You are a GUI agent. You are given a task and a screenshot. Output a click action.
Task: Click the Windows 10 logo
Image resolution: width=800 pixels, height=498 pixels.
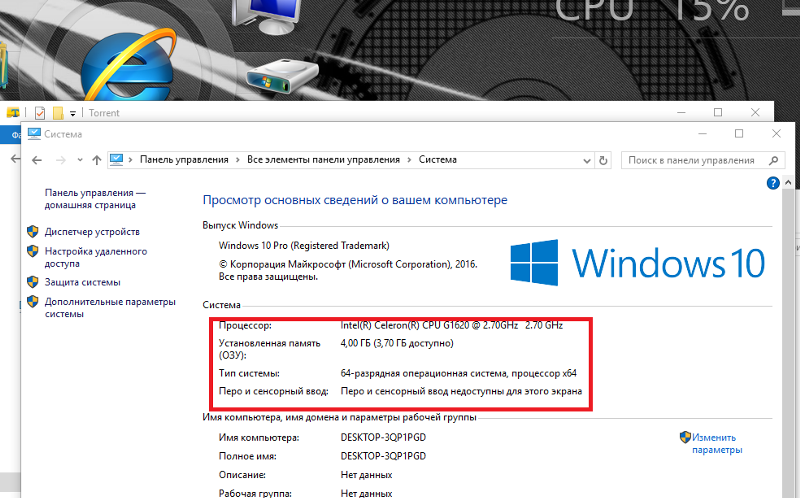pyautogui.click(x=638, y=263)
